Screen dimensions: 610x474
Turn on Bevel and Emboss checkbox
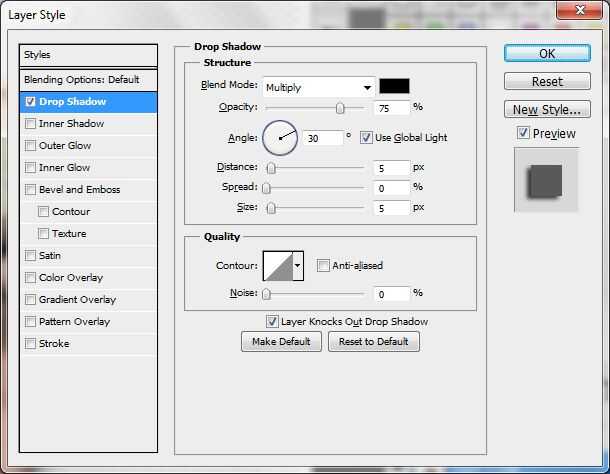[30, 190]
